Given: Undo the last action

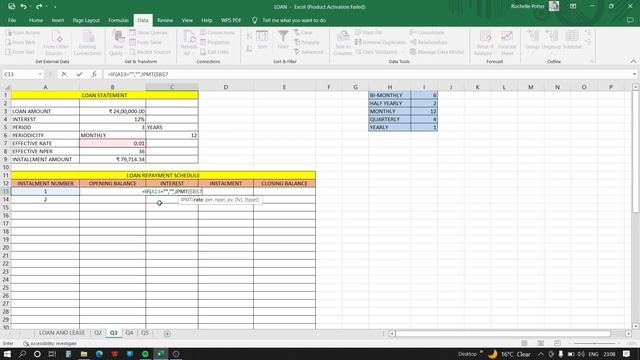Looking at the screenshot, I should tap(24, 7).
